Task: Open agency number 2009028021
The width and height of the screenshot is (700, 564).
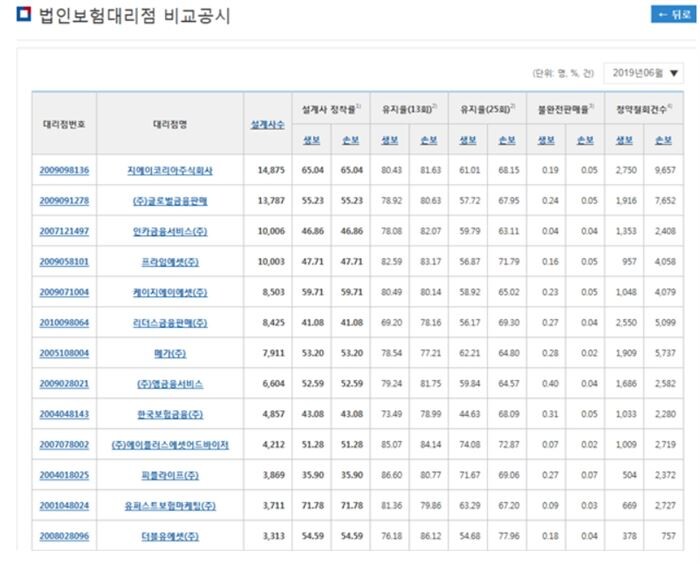Action: coord(64,384)
